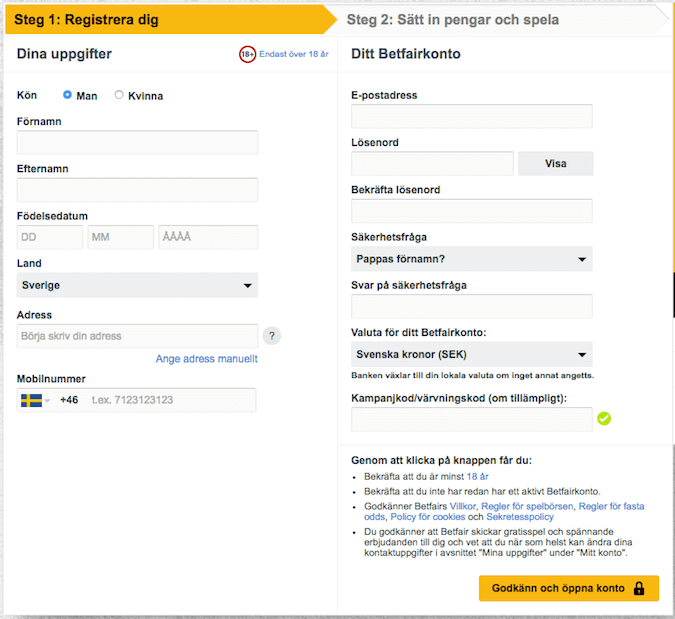Select the Man gender radio button

coord(67,95)
